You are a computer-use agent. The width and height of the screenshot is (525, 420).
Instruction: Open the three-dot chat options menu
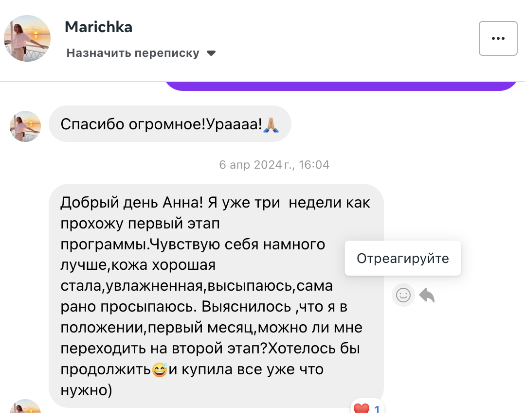(x=498, y=38)
